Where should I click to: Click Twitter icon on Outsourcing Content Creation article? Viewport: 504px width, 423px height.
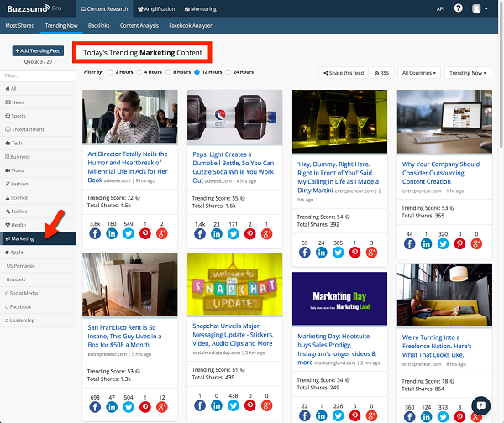(443, 243)
